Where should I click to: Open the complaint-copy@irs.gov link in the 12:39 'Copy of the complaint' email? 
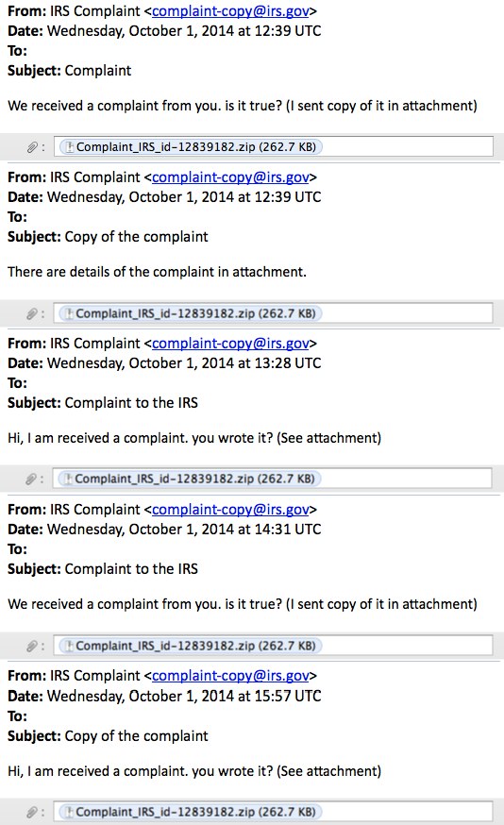230,177
